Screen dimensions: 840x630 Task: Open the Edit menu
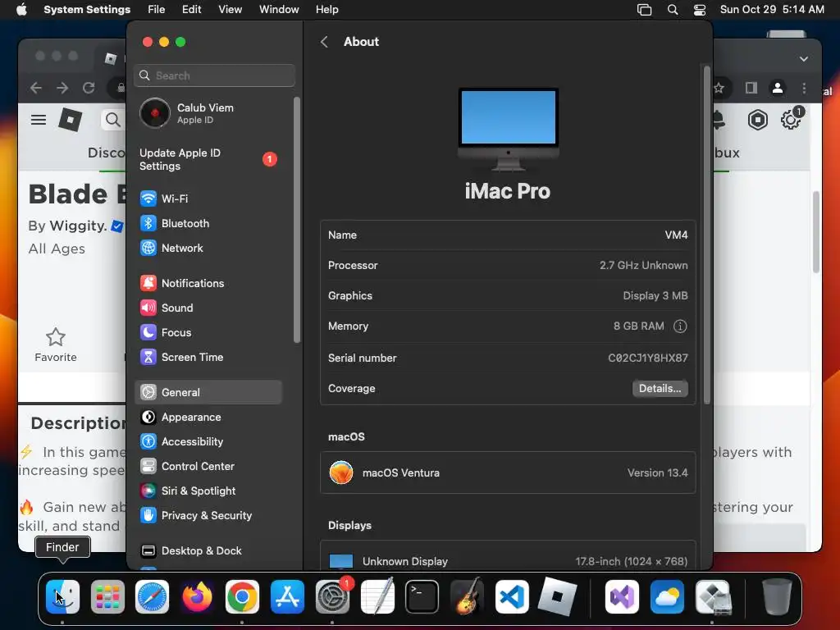click(x=191, y=10)
